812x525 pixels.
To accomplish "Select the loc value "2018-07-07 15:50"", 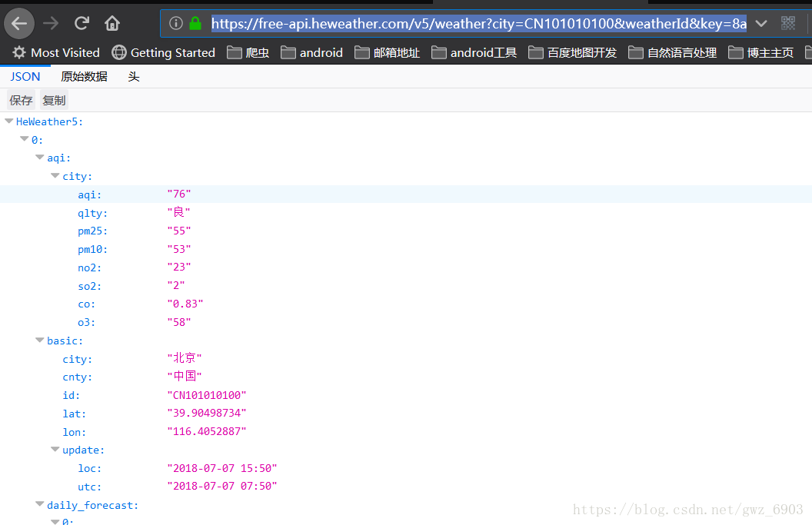I will pyautogui.click(x=222, y=468).
